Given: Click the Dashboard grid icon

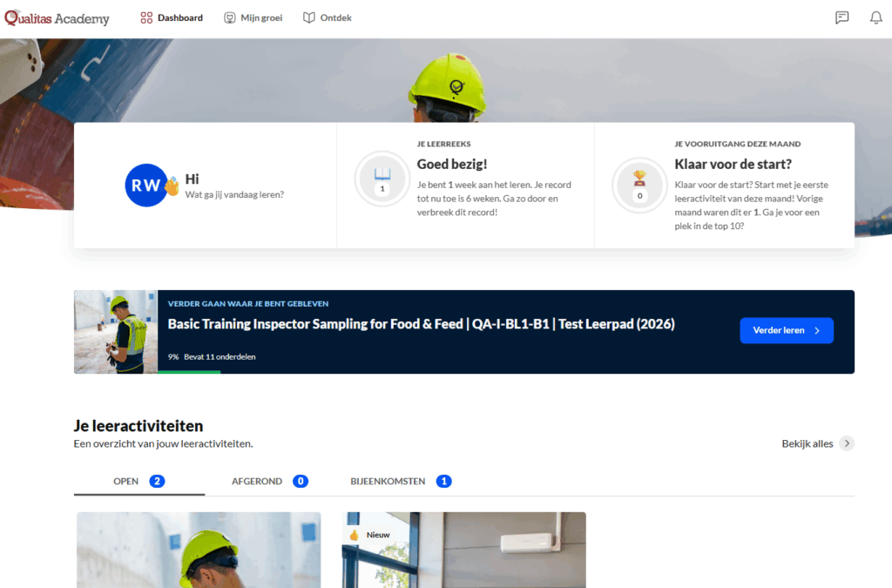Looking at the screenshot, I should [146, 17].
